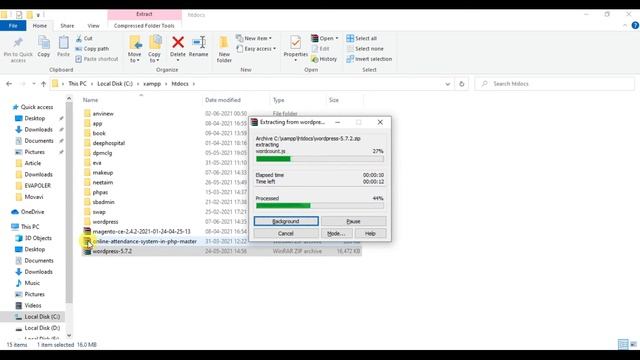640x360 pixels.
Task: Click Cancel in the extraction dialog
Action: click(286, 233)
